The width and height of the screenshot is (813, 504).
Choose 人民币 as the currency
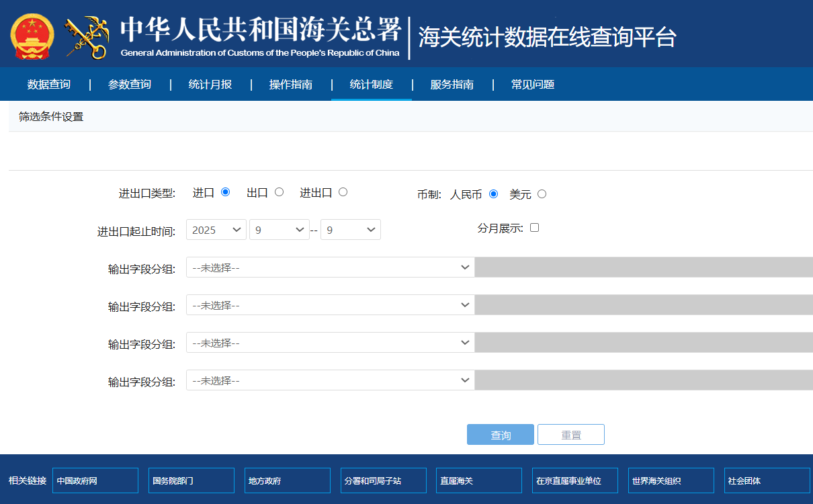point(493,194)
